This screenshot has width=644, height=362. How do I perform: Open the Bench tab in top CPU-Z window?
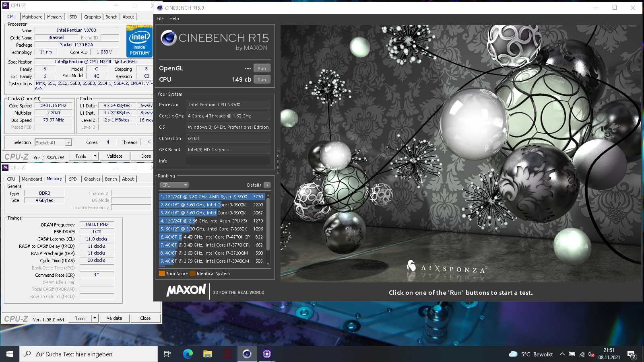(111, 17)
